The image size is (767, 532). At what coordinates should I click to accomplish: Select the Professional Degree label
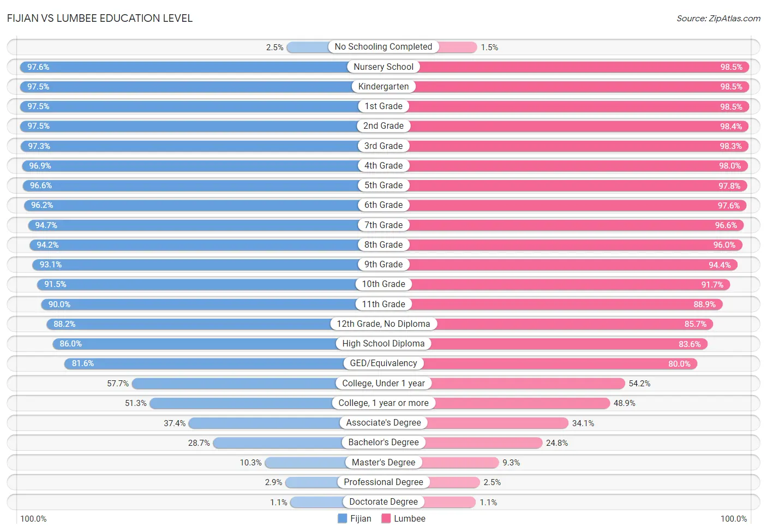pyautogui.click(x=383, y=482)
